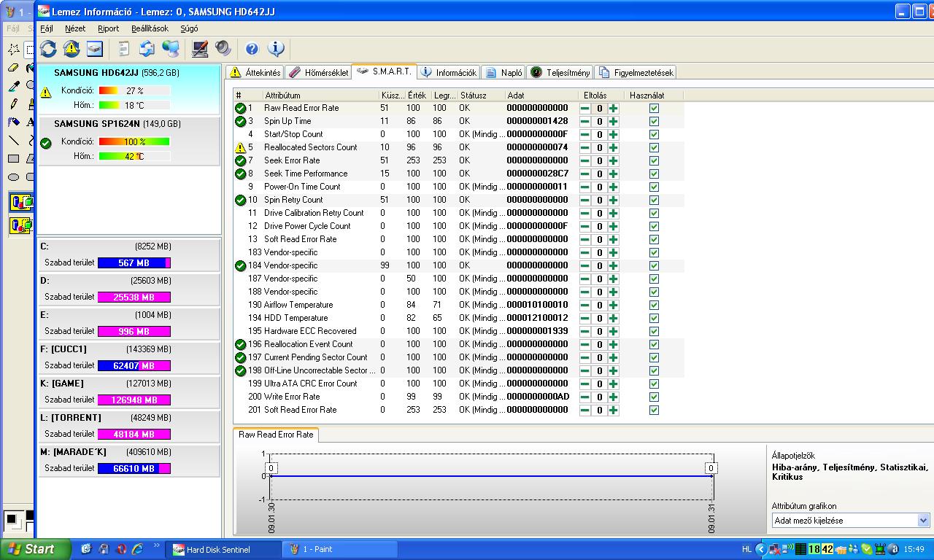Switch to the Teljesítmény tab
934x560 pixels.
click(560, 72)
